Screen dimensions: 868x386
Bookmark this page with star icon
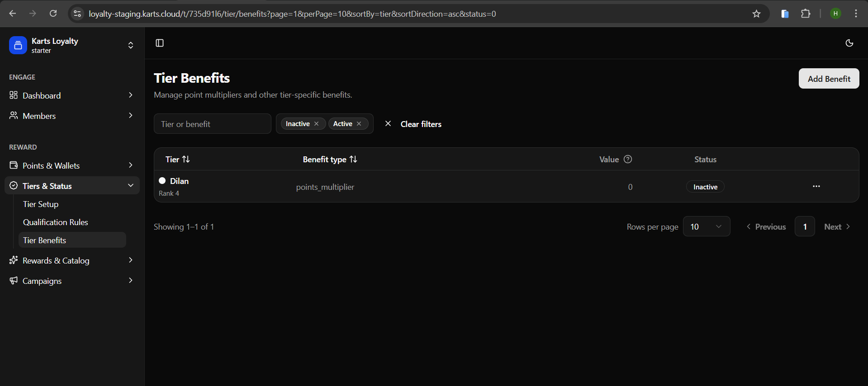756,14
